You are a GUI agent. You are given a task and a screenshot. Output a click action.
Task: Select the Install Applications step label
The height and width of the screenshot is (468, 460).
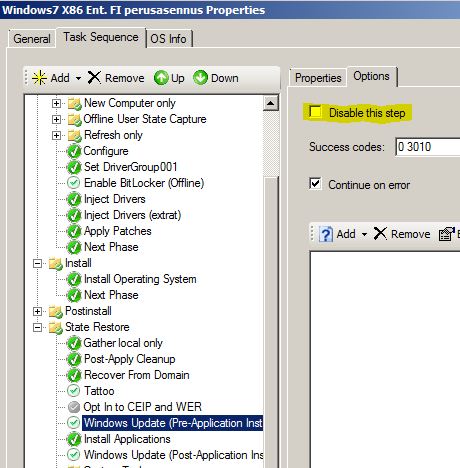point(127,439)
